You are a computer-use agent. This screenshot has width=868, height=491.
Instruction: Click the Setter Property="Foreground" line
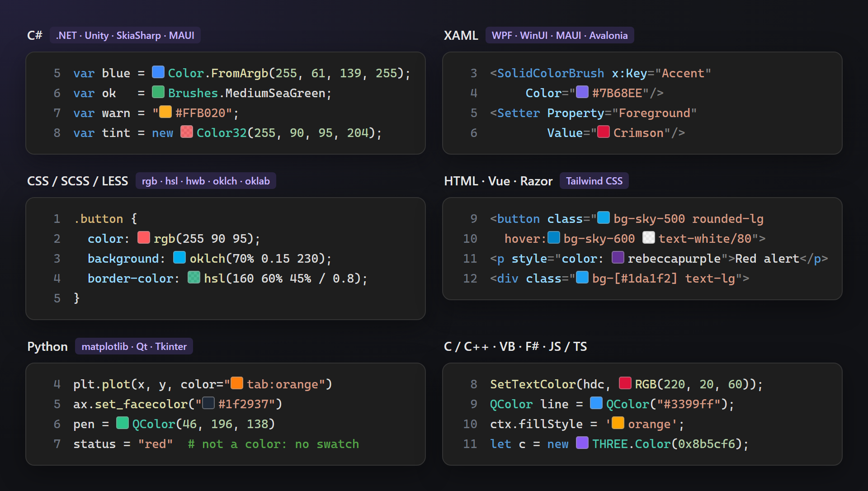point(593,113)
